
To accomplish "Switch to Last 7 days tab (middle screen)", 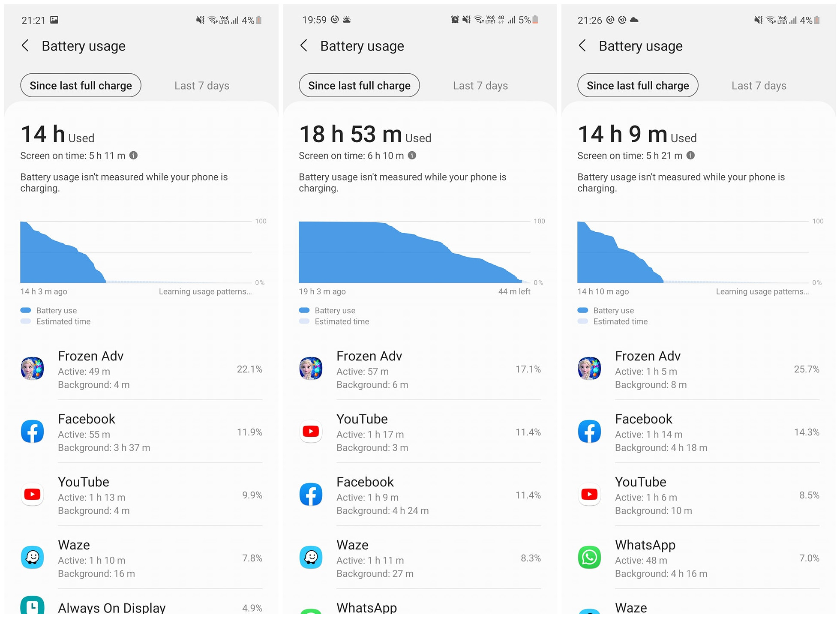I will click(480, 85).
